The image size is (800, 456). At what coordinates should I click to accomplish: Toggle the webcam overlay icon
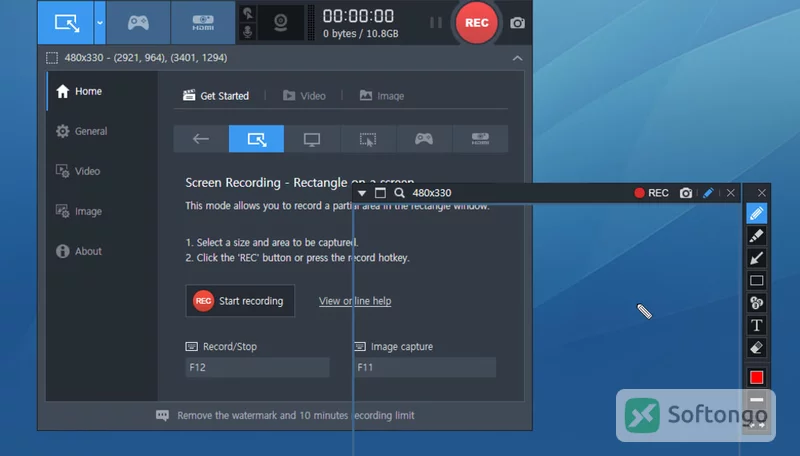[x=281, y=22]
